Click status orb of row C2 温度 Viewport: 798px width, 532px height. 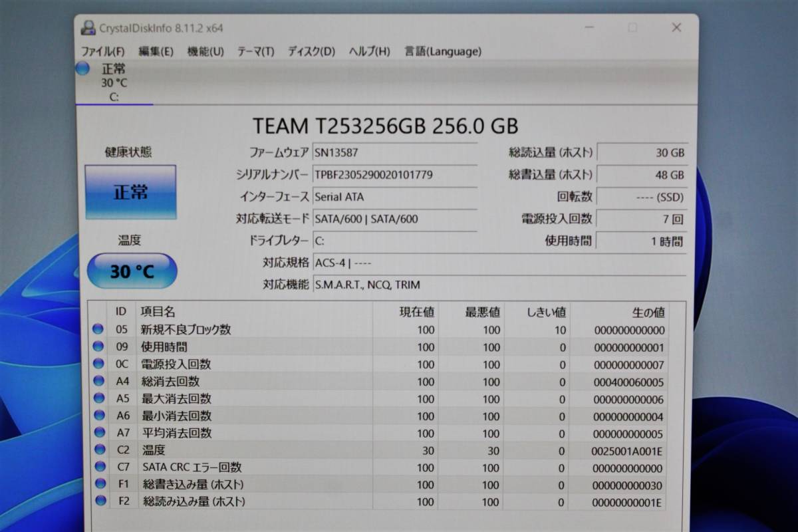(99, 450)
